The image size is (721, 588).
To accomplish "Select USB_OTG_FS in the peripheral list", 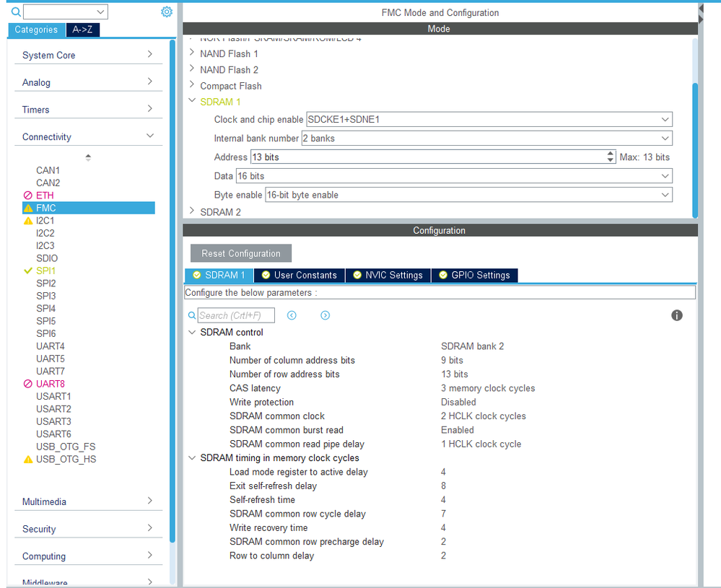I will point(66,447).
